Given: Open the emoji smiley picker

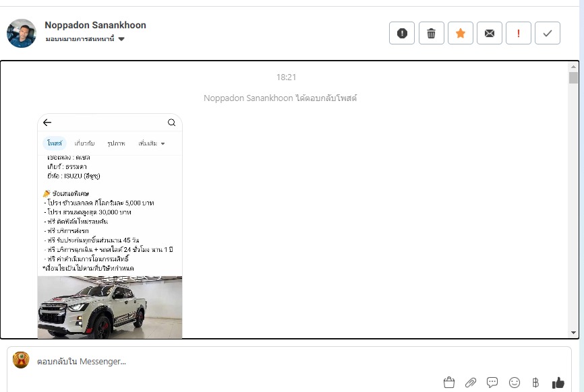Looking at the screenshot, I should 515,383.
